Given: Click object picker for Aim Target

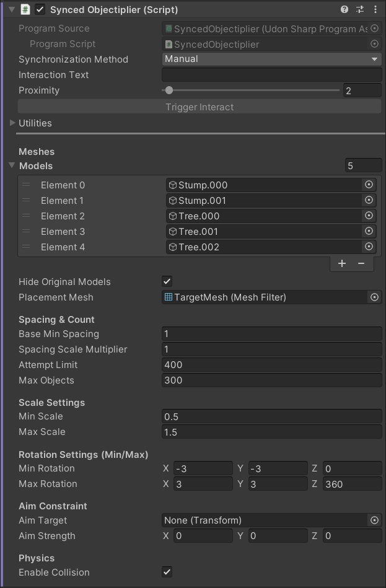Looking at the screenshot, I should 374,520.
